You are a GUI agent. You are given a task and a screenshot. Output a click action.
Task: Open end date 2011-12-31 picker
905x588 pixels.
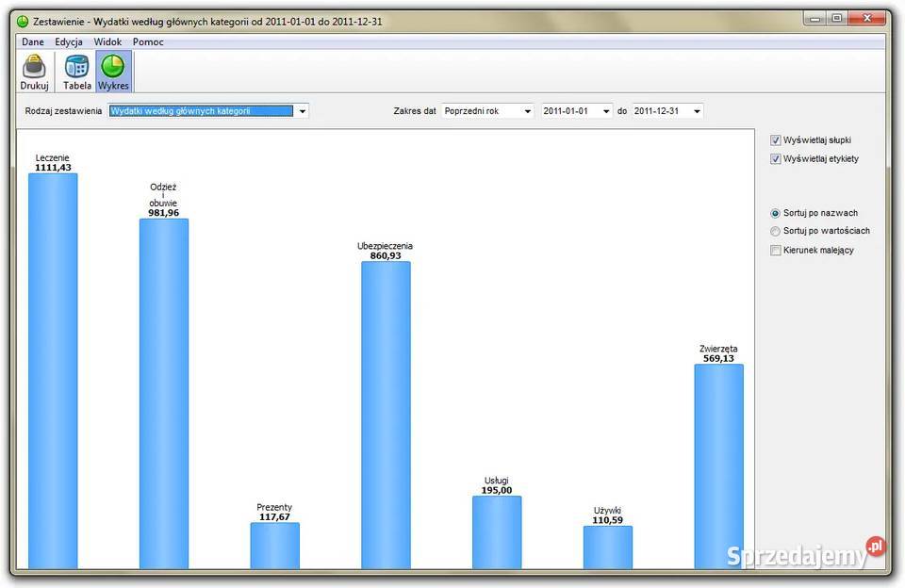point(696,111)
